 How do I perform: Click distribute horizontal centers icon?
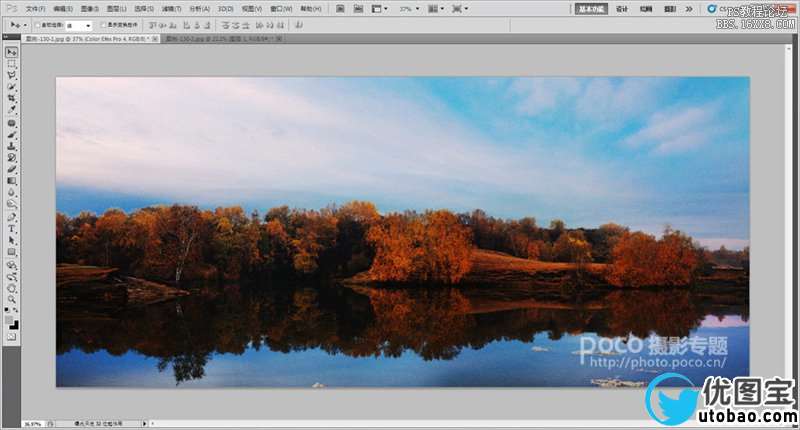tap(270, 25)
